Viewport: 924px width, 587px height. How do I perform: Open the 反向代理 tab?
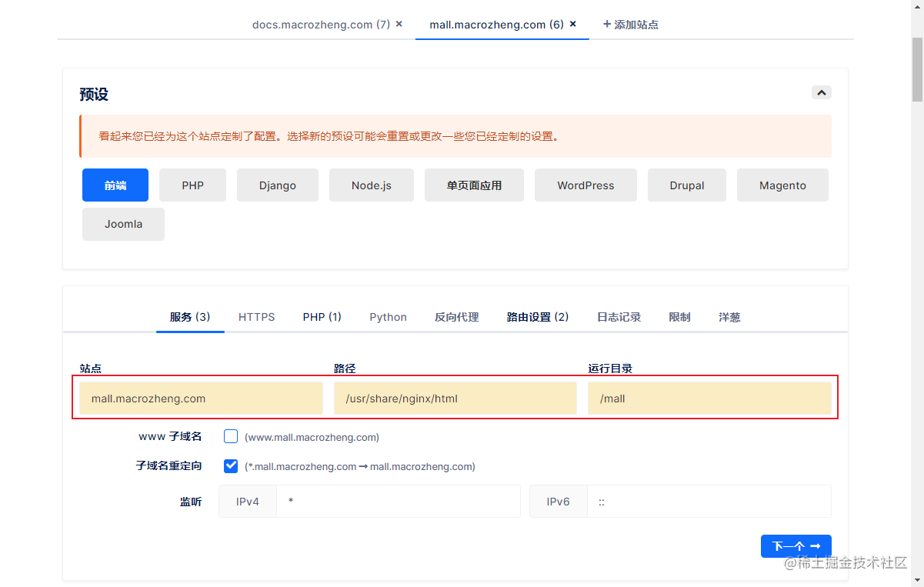(x=456, y=317)
